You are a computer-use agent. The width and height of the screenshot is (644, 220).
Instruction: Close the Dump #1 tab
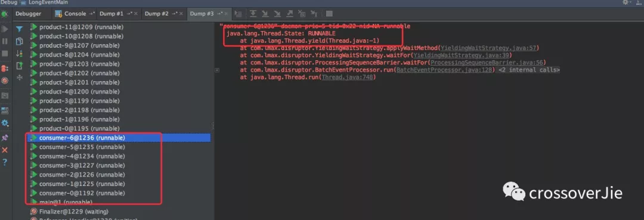click(135, 14)
